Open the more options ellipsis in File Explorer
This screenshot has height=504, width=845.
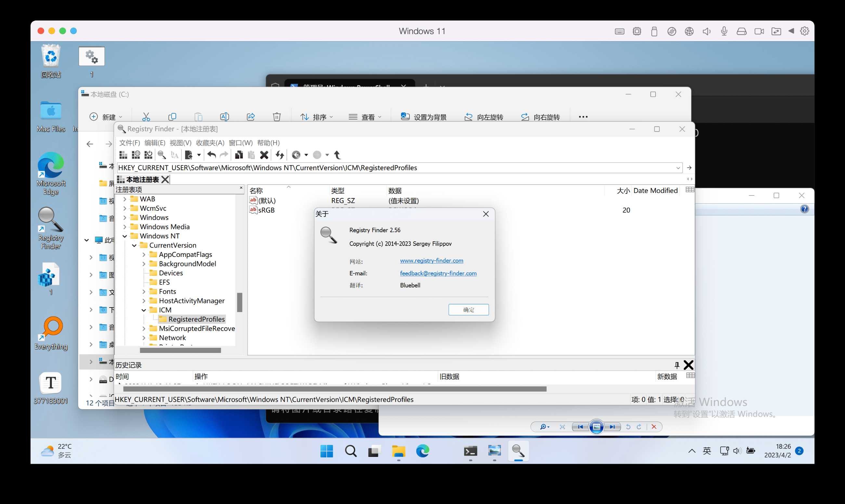point(583,117)
